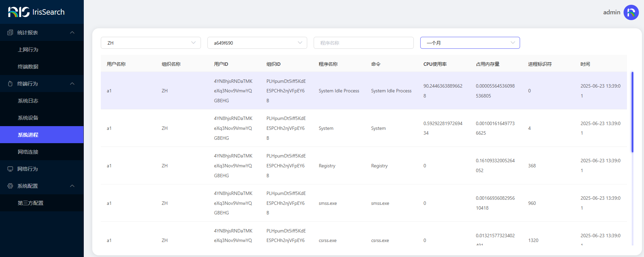Open the ZH organization dropdown
644x257 pixels.
pyautogui.click(x=151, y=43)
